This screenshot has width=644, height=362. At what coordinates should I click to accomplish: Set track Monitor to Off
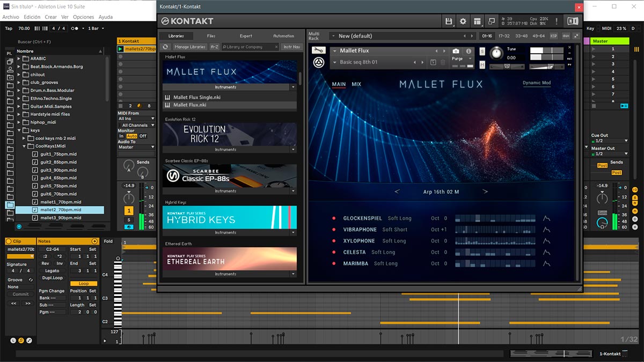click(x=143, y=136)
